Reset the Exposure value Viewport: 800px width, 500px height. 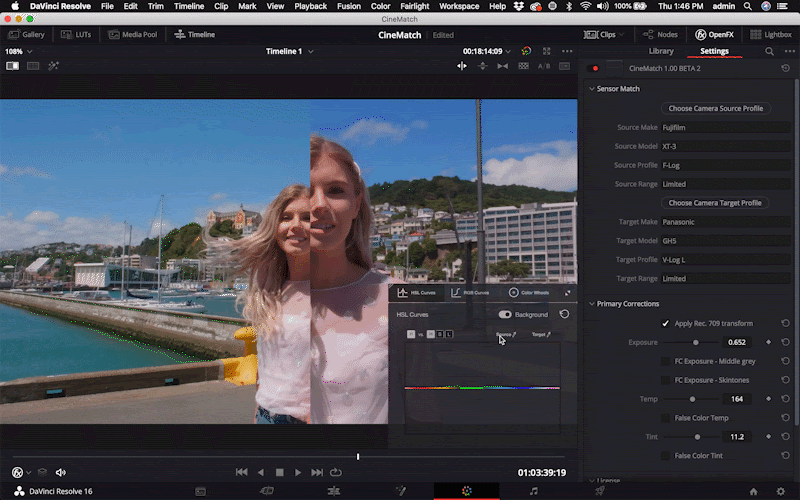point(785,342)
